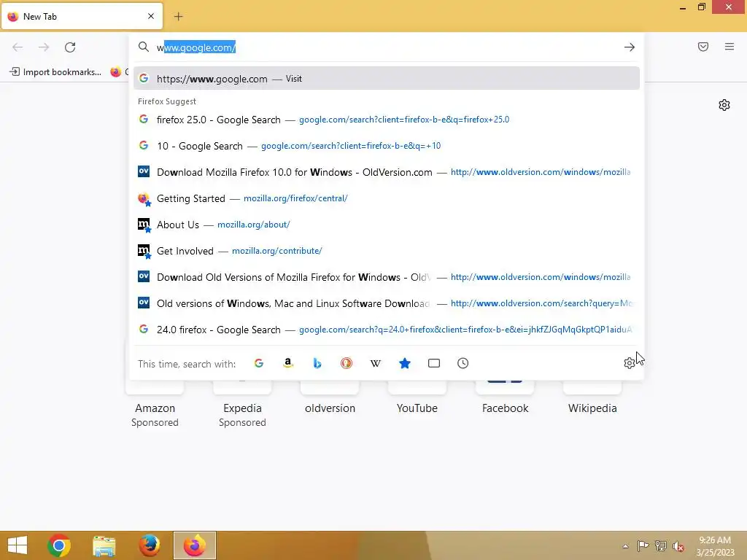Open a new tab with plus button
The height and width of the screenshot is (560, 747).
pos(178,17)
